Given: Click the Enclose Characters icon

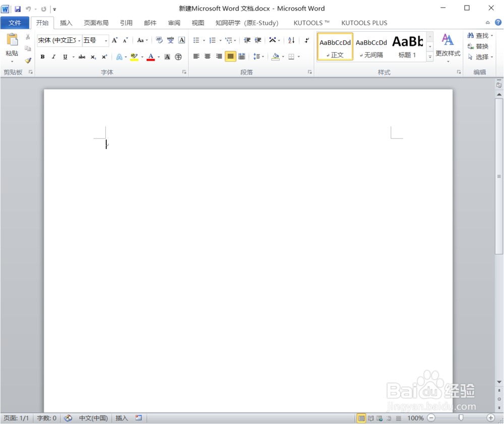Looking at the screenshot, I should point(178,57).
